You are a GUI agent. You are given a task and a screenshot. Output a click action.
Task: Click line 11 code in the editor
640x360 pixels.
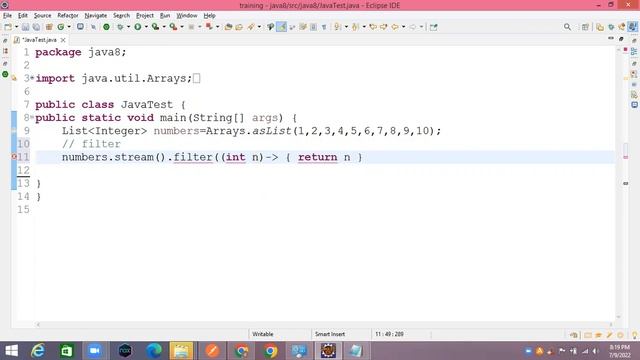[x=212, y=157]
